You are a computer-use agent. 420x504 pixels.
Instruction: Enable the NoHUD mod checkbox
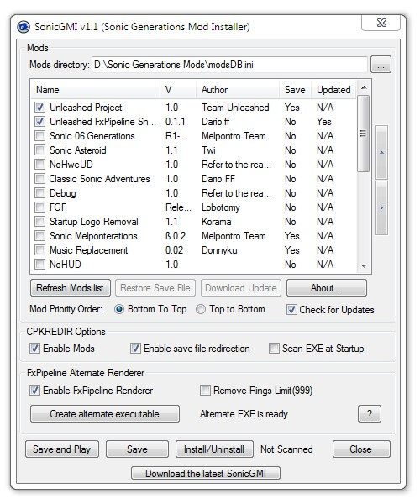pyautogui.click(x=39, y=265)
